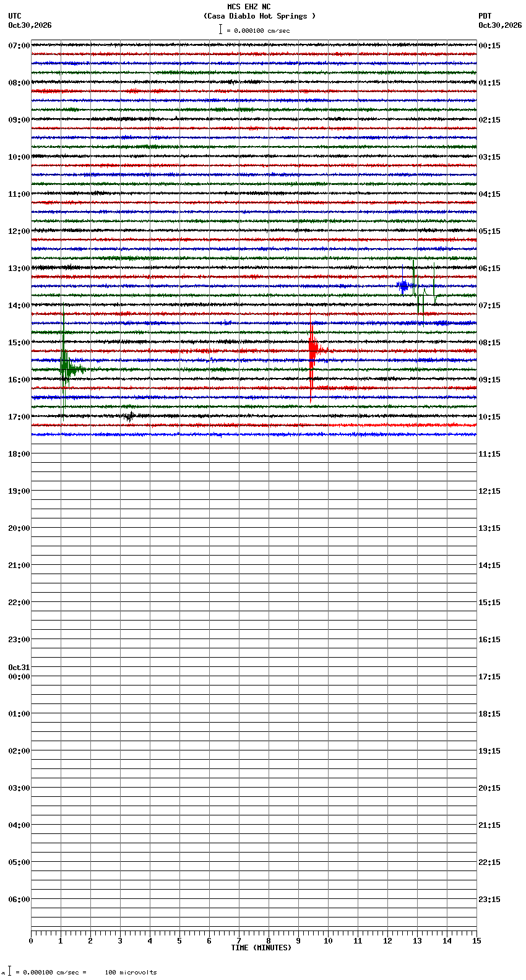526x980 pixels.
Task: Click the '11:00' UTC time label
Action: (x=19, y=194)
